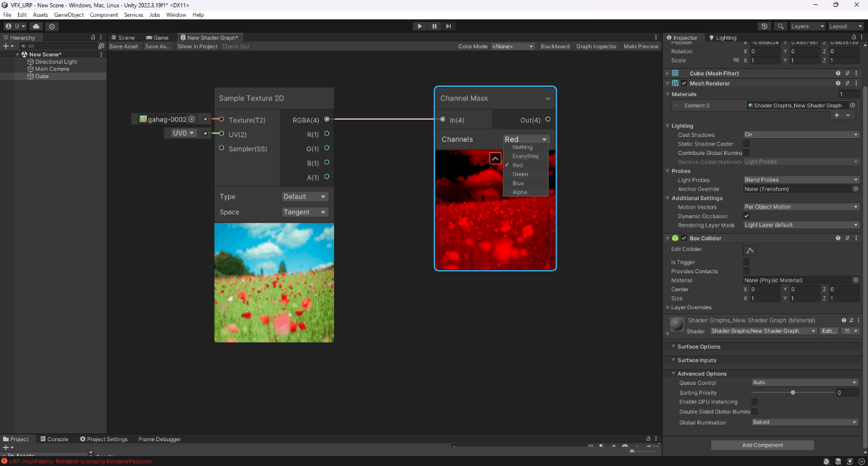
Task: Adjust the Sorting Priority slider
Action: 792,392
